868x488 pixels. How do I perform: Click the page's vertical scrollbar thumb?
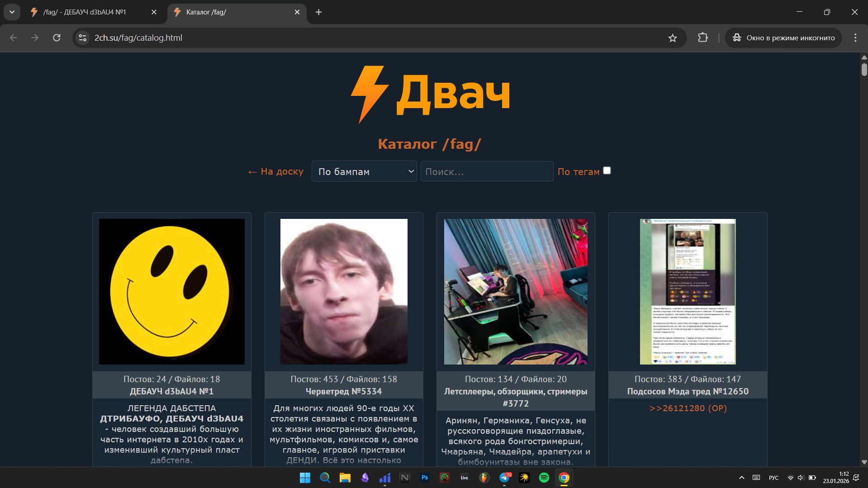coord(864,70)
